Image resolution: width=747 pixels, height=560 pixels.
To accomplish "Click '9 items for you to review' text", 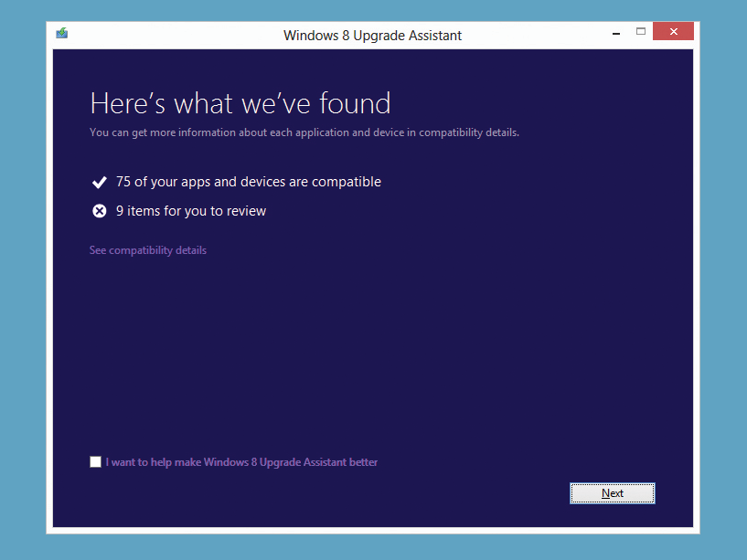I will pyautogui.click(x=191, y=211).
